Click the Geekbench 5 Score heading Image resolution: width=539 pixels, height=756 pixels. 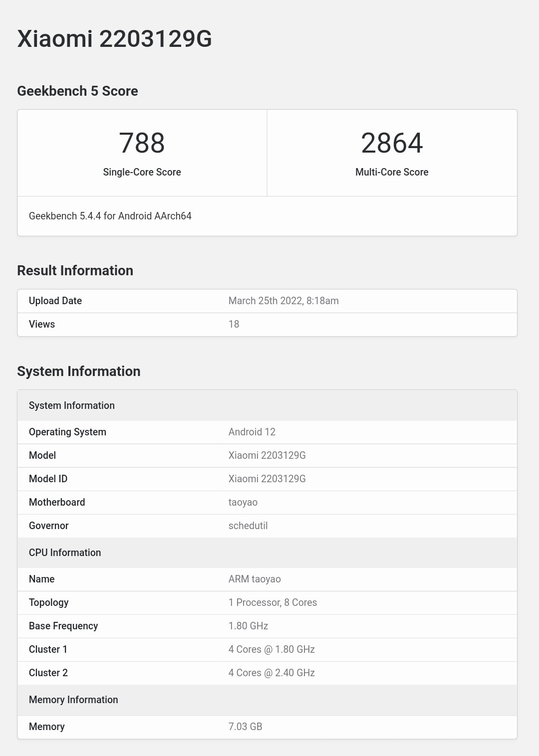77,91
